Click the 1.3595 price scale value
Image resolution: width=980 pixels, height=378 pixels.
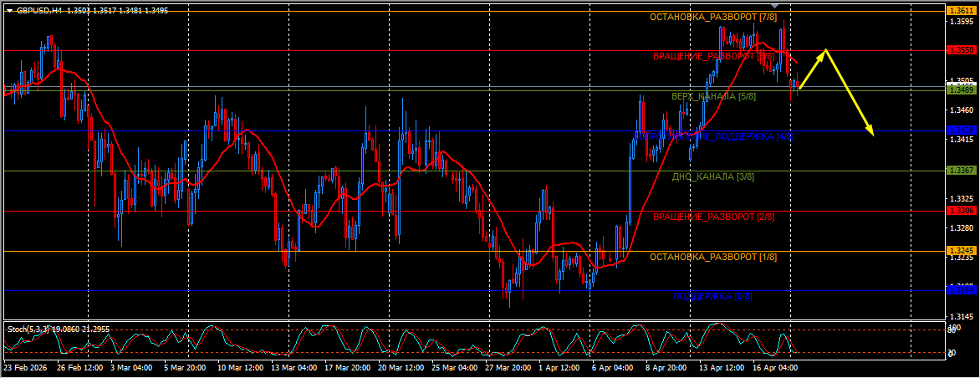point(960,22)
